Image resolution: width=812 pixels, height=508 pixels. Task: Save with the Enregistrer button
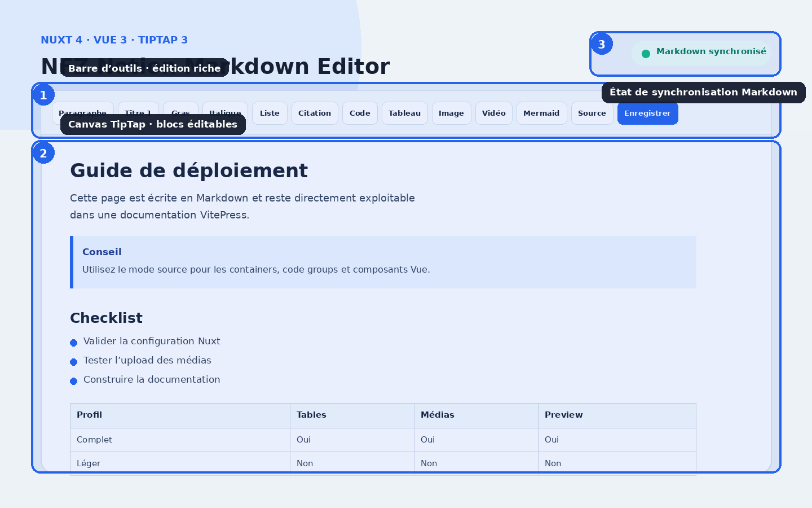647,113
